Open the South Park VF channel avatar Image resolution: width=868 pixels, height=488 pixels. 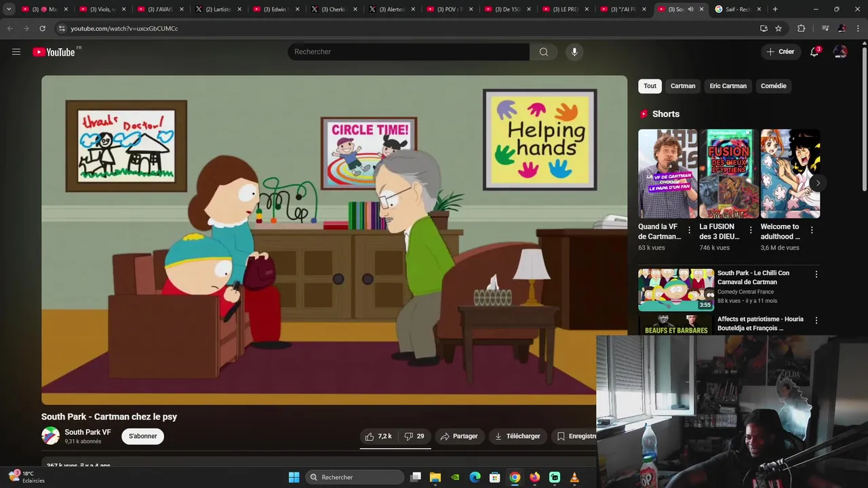pyautogui.click(x=50, y=436)
